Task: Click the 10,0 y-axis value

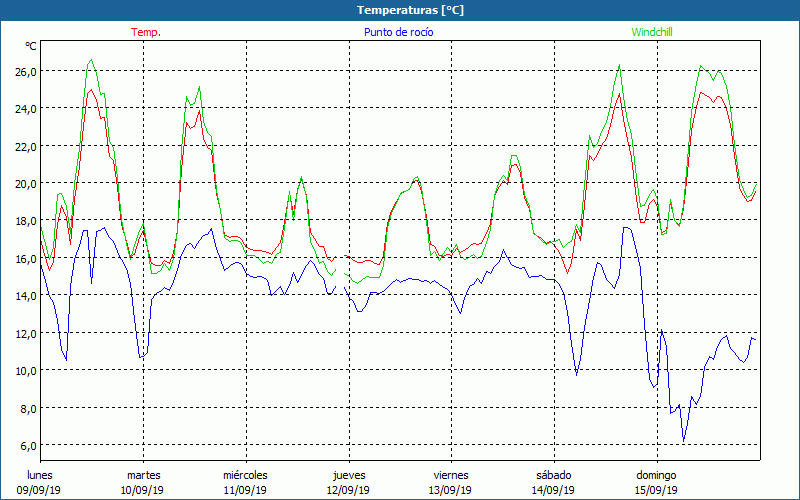Action: tap(26, 371)
